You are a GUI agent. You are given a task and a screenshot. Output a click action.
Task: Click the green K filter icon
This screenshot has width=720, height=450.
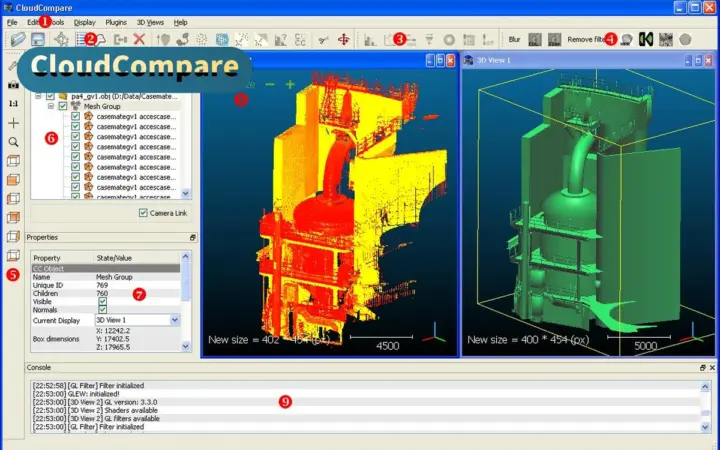pyautogui.click(x=646, y=39)
